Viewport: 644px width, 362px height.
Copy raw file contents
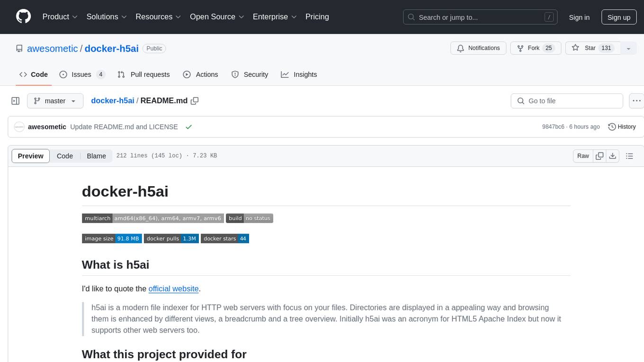[600, 156]
